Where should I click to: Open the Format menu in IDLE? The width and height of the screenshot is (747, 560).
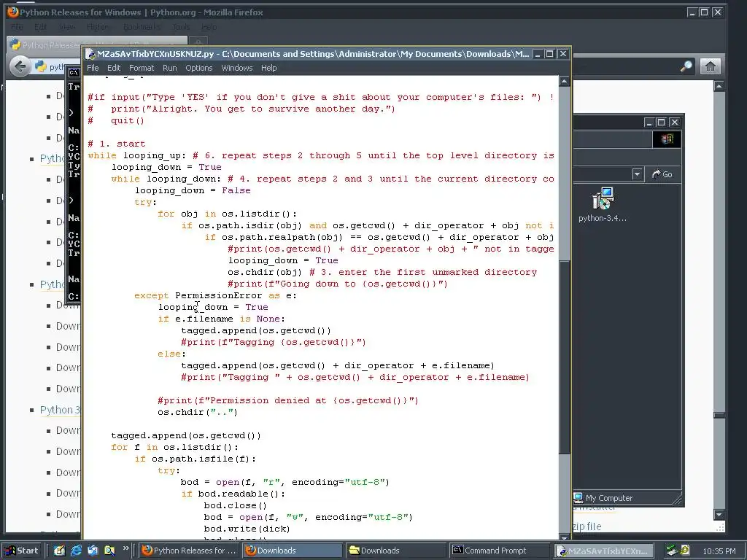click(x=142, y=68)
